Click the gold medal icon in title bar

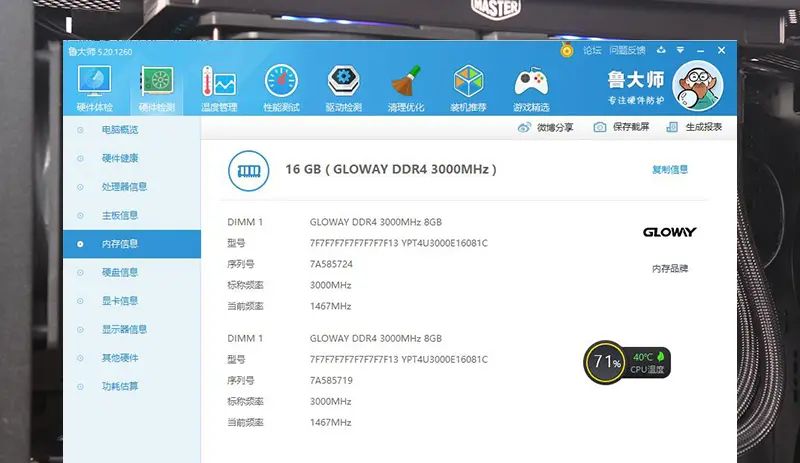point(566,50)
